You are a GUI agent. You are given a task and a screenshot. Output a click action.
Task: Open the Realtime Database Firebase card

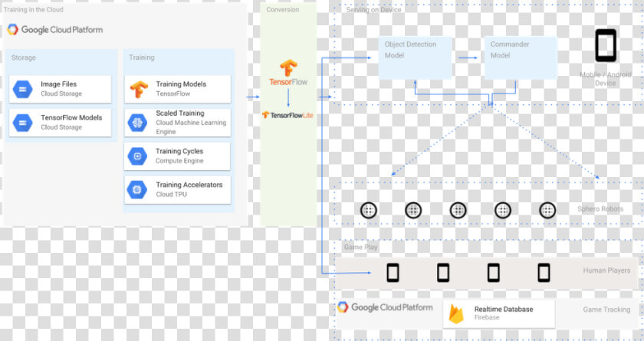tap(498, 314)
